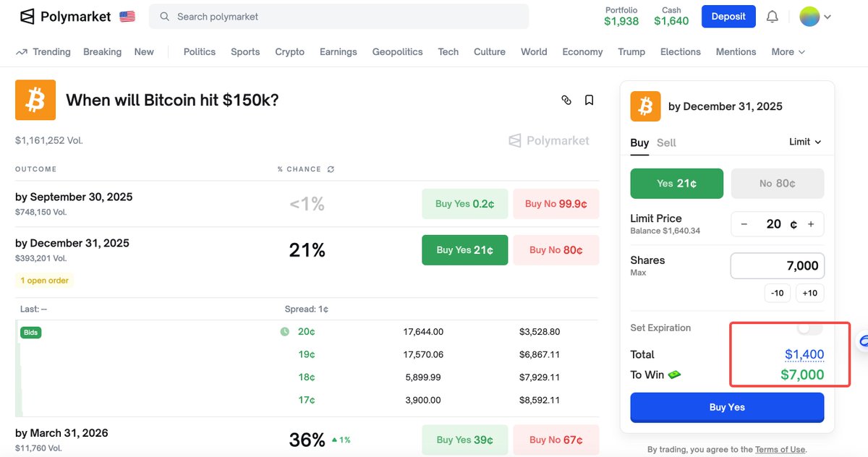This screenshot has width=868, height=457.
Task: Open the Economy category
Action: [x=582, y=52]
